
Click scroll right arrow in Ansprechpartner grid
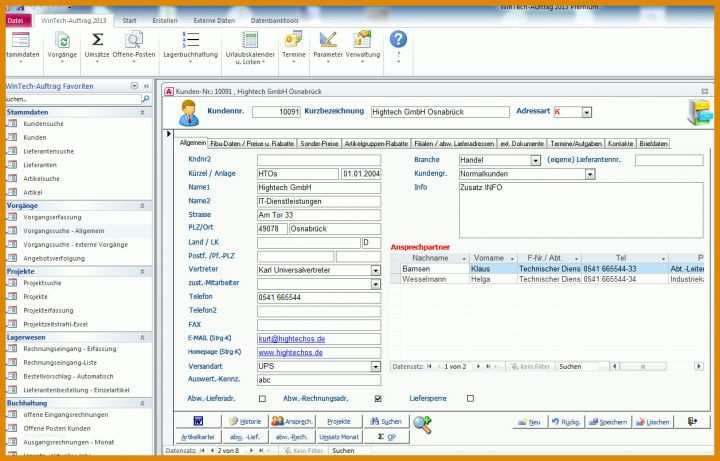pyautogui.click(x=698, y=366)
